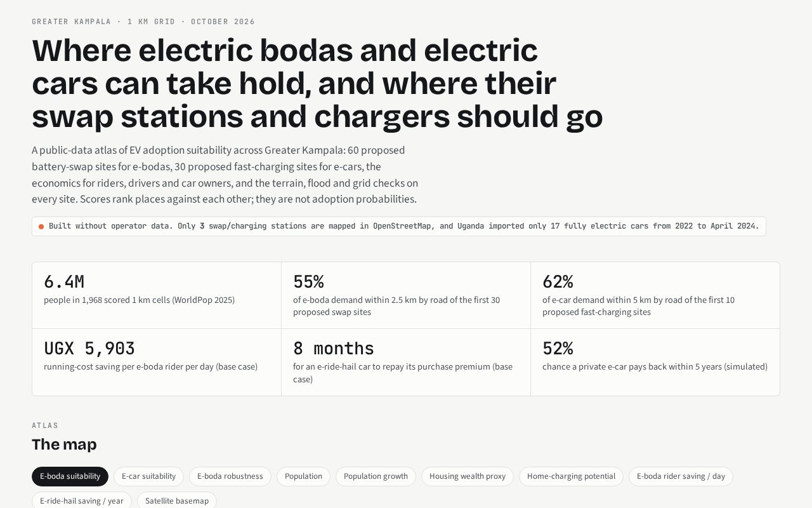Select the E-boda suitability map layer
This screenshot has width=812, height=508.
click(x=70, y=476)
